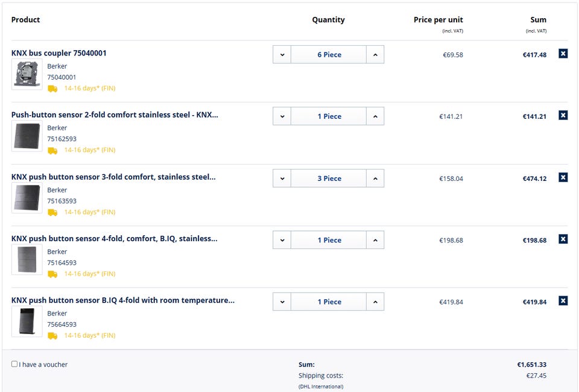The image size is (579, 392).
Task: Delete the 2-fold push-button sensor row
Action: coord(563,115)
